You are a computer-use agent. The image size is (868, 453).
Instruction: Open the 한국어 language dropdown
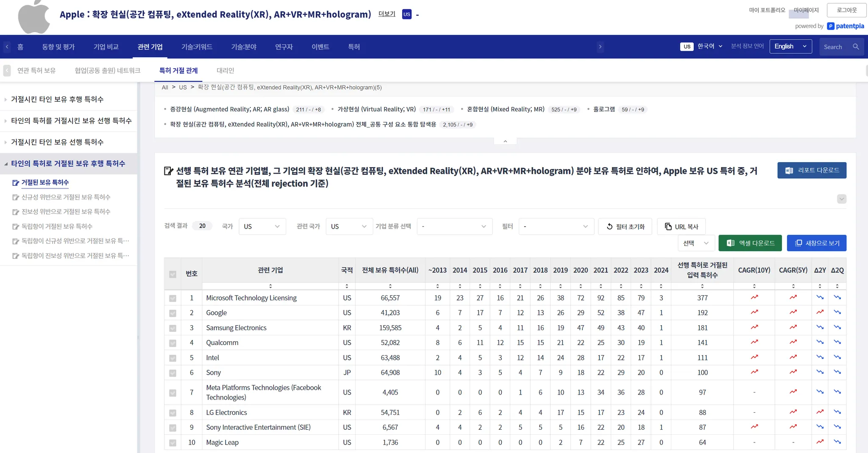click(x=710, y=46)
